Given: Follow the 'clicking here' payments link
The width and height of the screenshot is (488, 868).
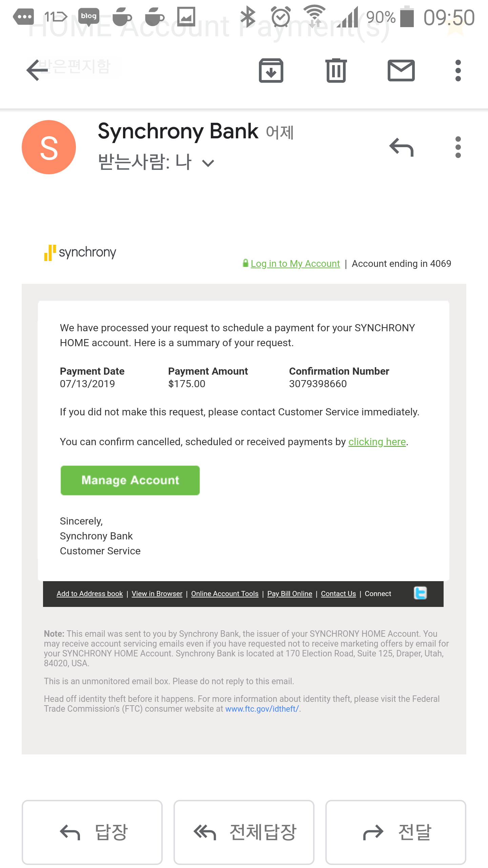Looking at the screenshot, I should (377, 442).
